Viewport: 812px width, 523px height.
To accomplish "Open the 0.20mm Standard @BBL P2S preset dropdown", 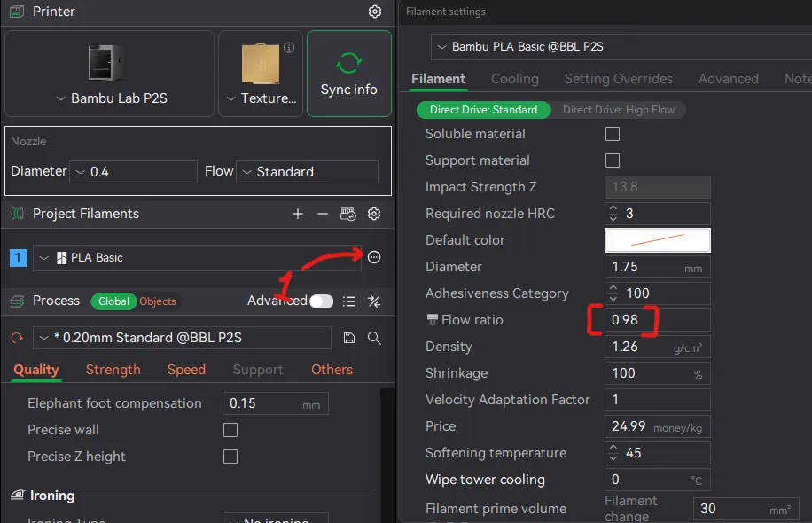I will (182, 338).
